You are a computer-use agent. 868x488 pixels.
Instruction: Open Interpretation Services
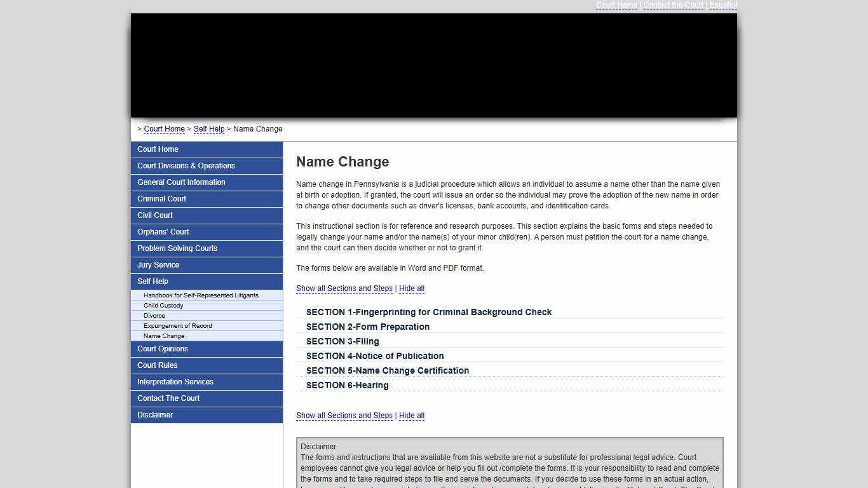point(175,382)
